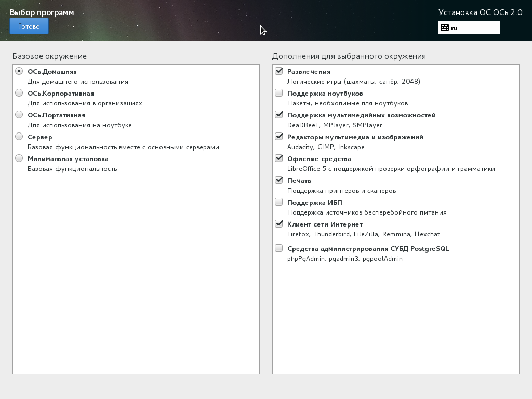Image resolution: width=532 pixels, height=399 pixels.
Task: Uncheck the Печать add-on
Action: (x=279, y=180)
